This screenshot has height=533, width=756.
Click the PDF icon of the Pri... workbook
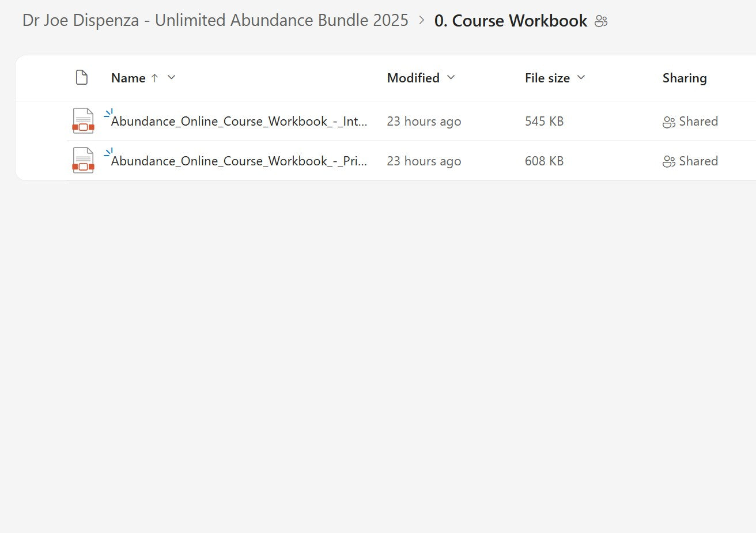tap(83, 161)
